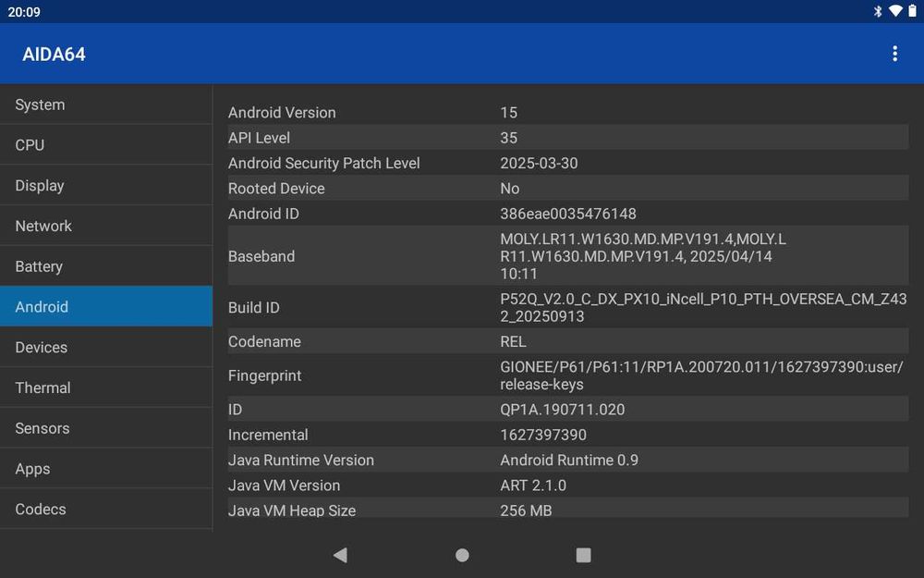Select the Android Version label

[282, 113]
